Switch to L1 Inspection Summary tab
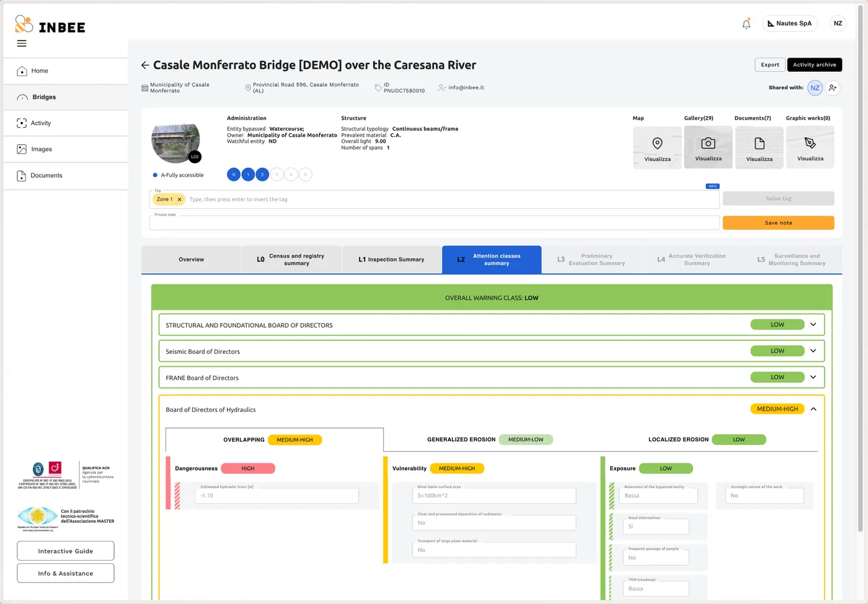 (x=391, y=260)
